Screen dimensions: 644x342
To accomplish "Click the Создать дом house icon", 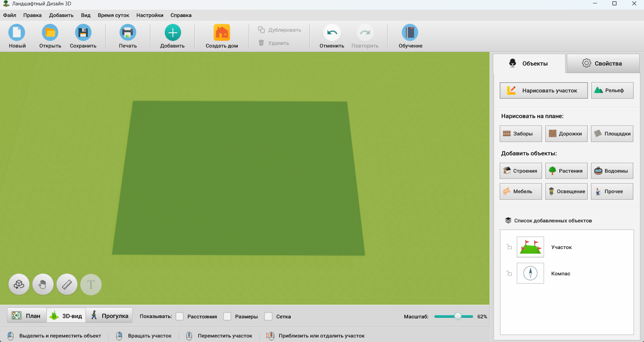I will (221, 33).
